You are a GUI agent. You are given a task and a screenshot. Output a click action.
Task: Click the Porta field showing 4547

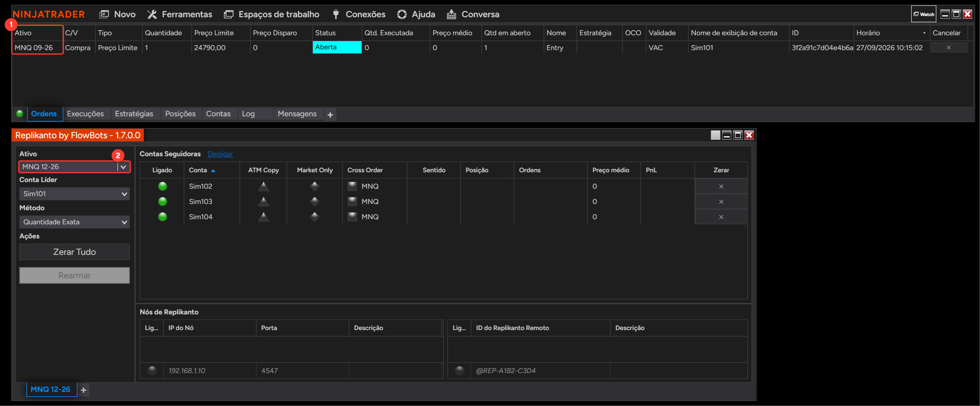[x=303, y=371]
